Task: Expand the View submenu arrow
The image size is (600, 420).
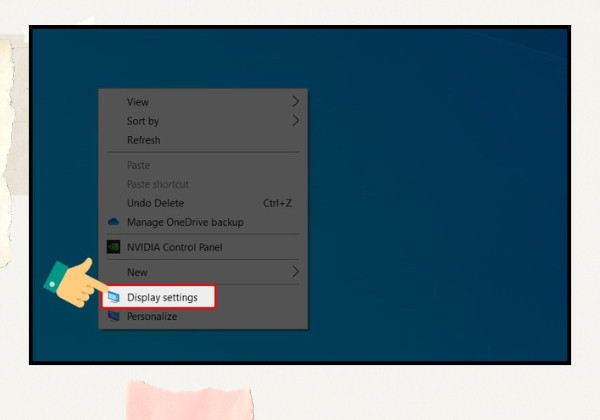Action: (x=295, y=102)
